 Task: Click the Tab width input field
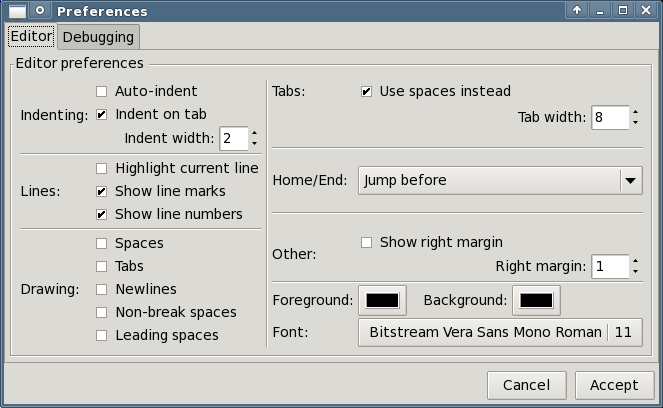pos(610,118)
